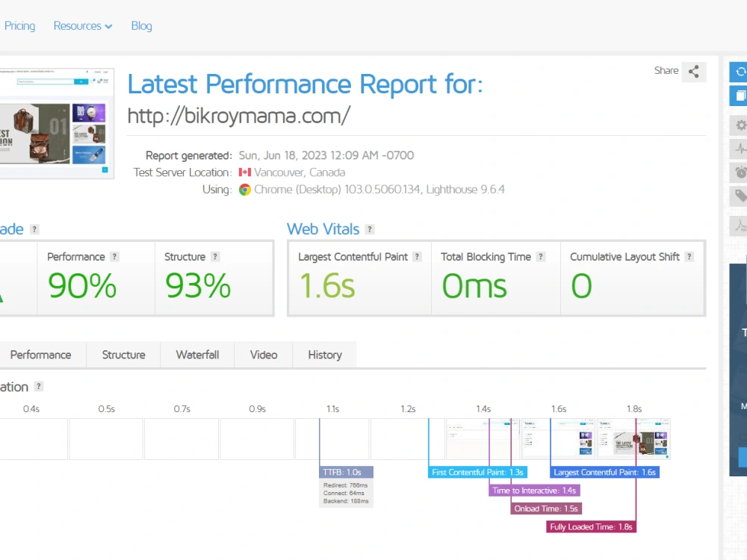Open the Video tab
Screen dimensions: 747x560
(264, 355)
